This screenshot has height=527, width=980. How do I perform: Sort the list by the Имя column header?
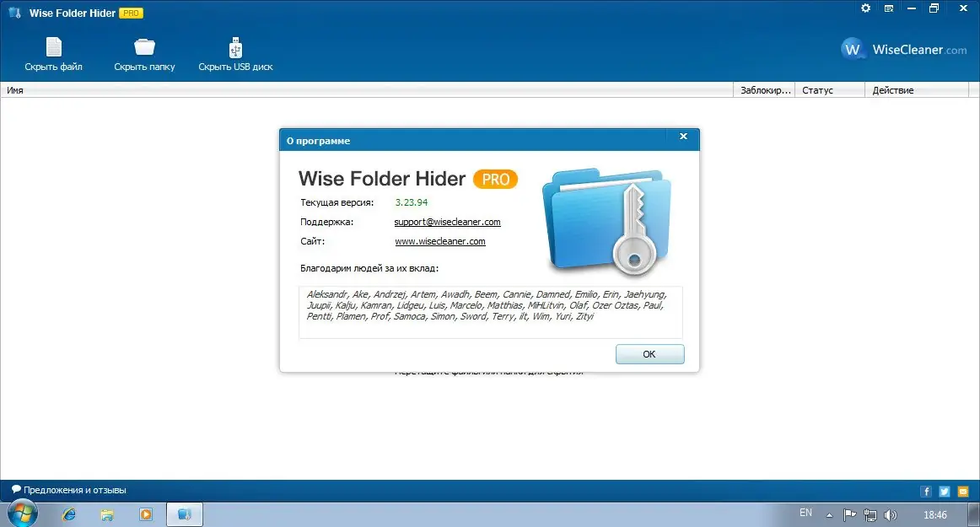15,89
